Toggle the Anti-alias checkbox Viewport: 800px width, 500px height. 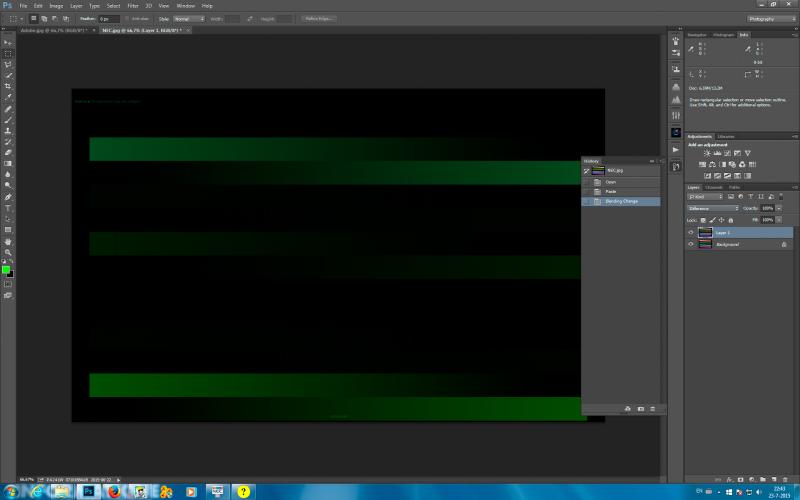(127, 19)
